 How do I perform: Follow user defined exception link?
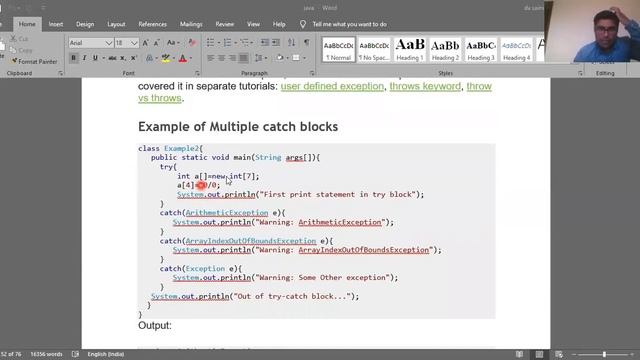point(332,87)
